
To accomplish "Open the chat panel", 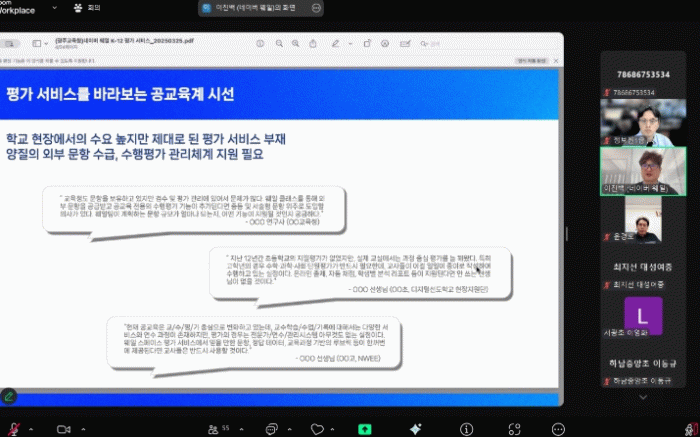I will coord(270,427).
